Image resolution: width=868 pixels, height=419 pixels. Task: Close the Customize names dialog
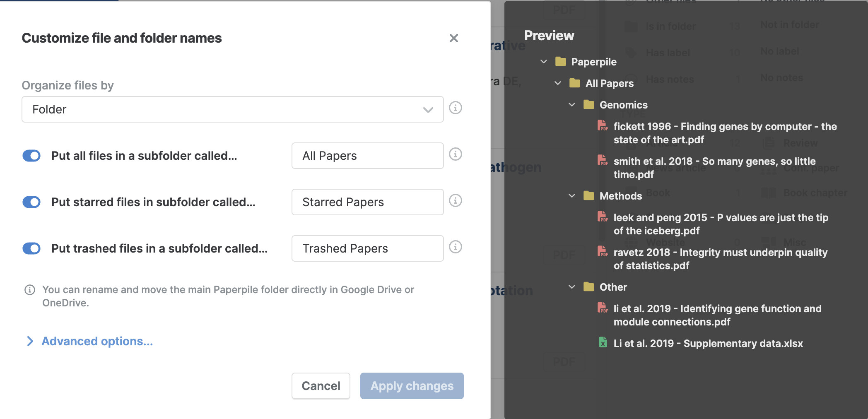pos(454,38)
